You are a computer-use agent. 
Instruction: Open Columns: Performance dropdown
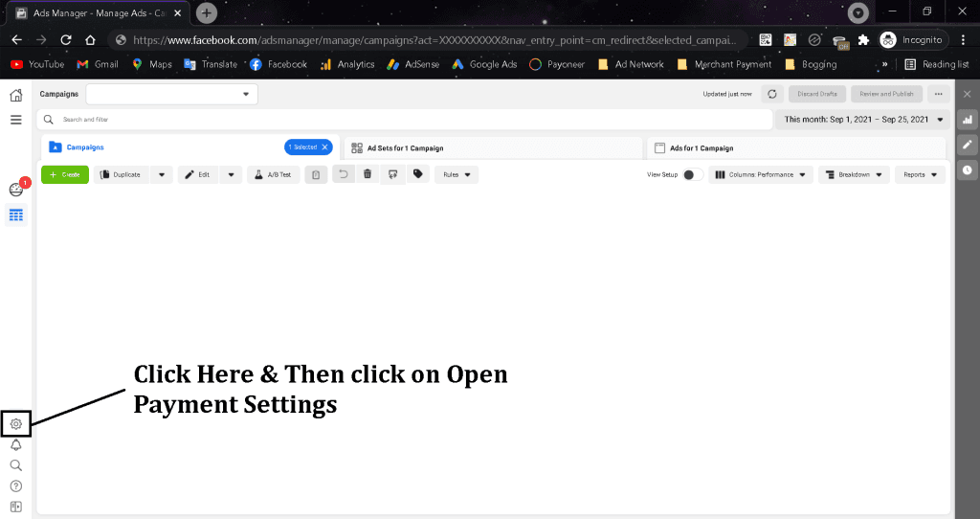761,174
